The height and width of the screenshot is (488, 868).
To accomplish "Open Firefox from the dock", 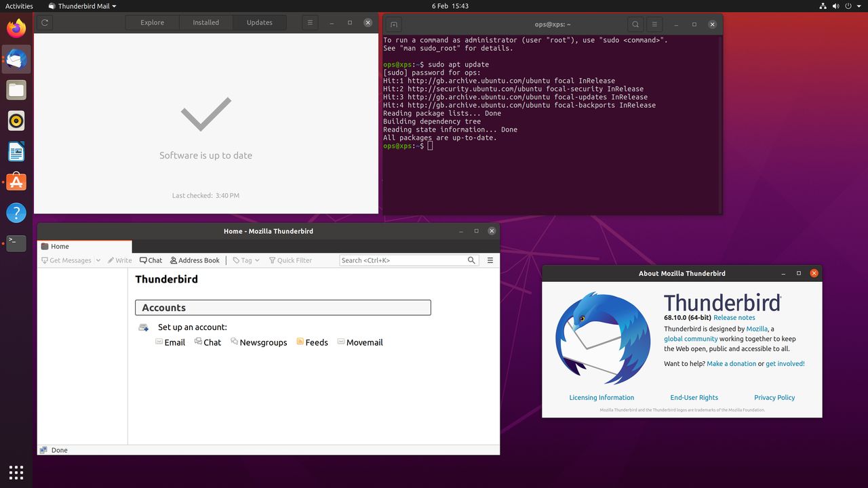I will (x=16, y=28).
